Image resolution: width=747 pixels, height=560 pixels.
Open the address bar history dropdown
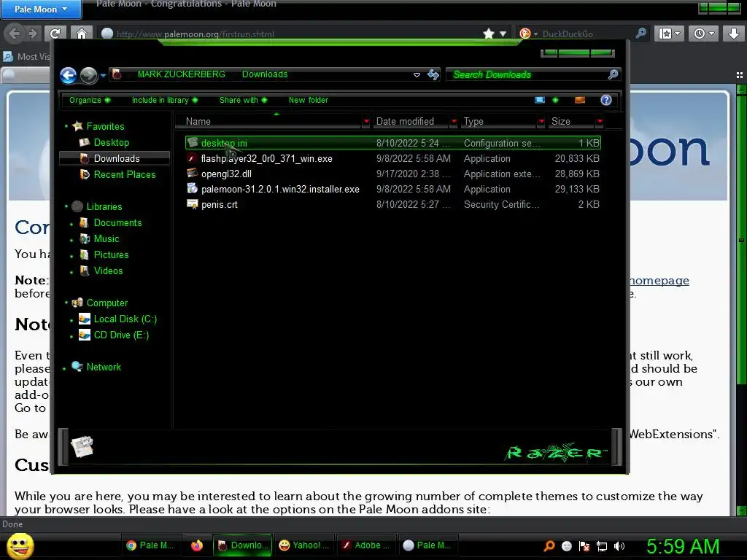(417, 75)
